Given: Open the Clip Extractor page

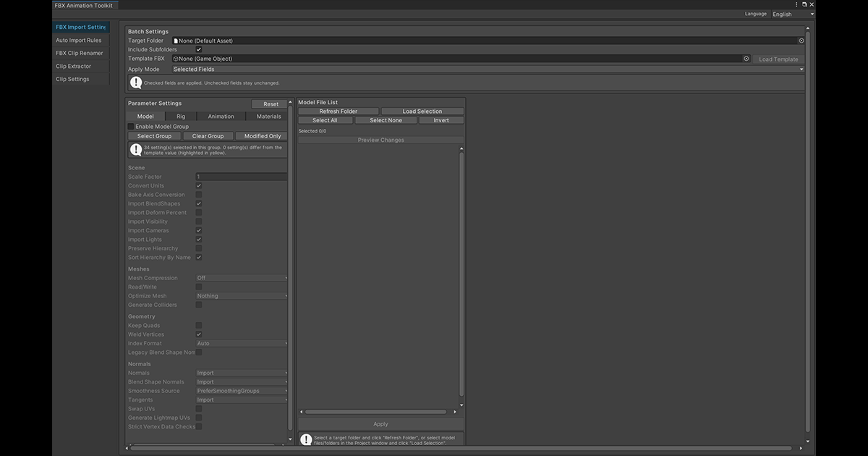Looking at the screenshot, I should 81,67.
